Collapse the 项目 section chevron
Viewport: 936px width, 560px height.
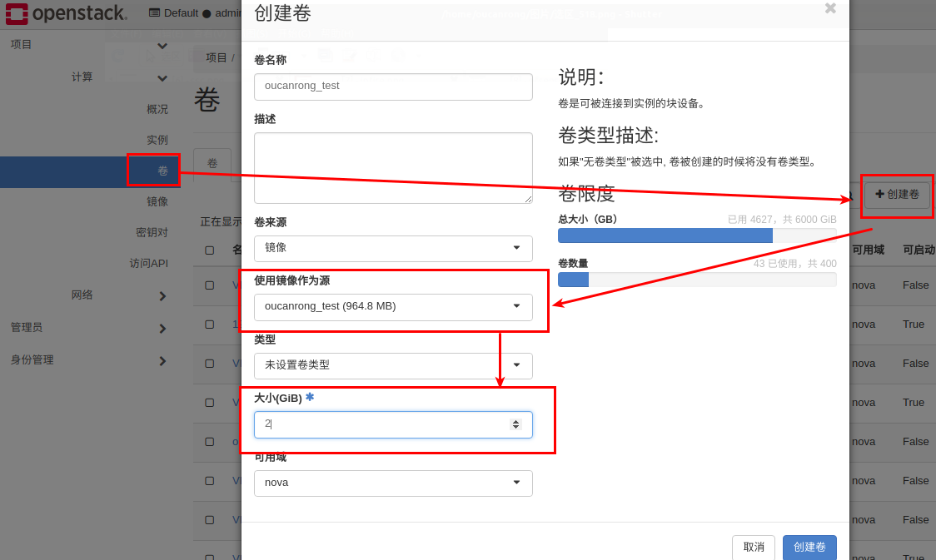coord(162,45)
